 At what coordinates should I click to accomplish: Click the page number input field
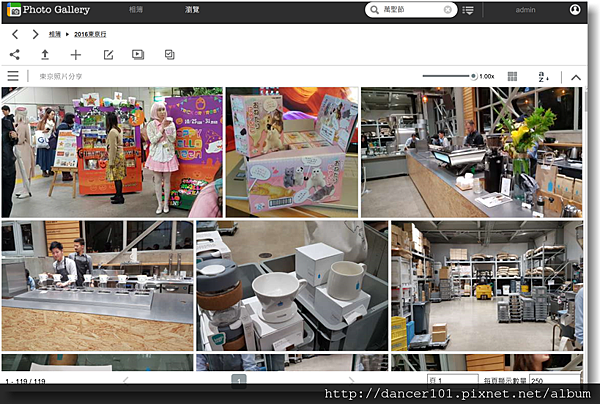point(453,380)
